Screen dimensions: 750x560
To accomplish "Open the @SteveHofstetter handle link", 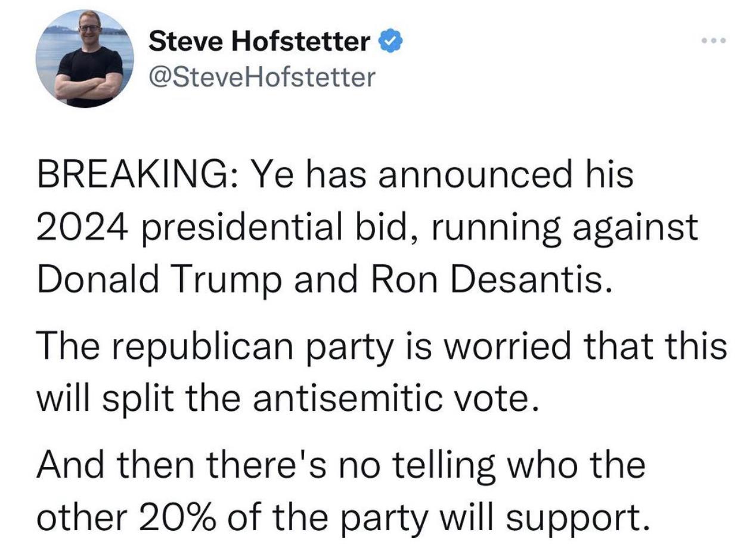I will point(262,76).
